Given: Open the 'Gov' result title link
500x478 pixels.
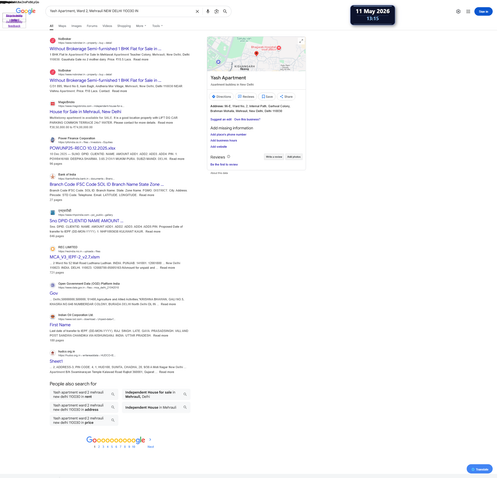Looking at the screenshot, I should tap(54, 294).
